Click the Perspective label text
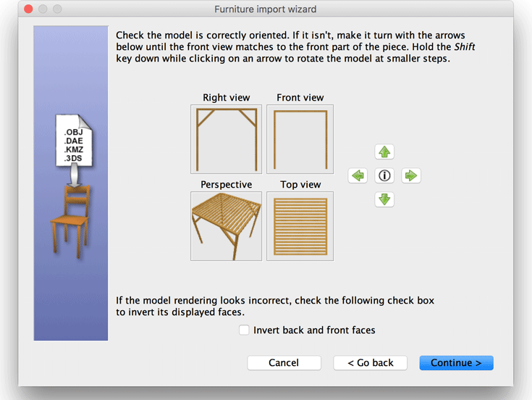 click(x=226, y=185)
